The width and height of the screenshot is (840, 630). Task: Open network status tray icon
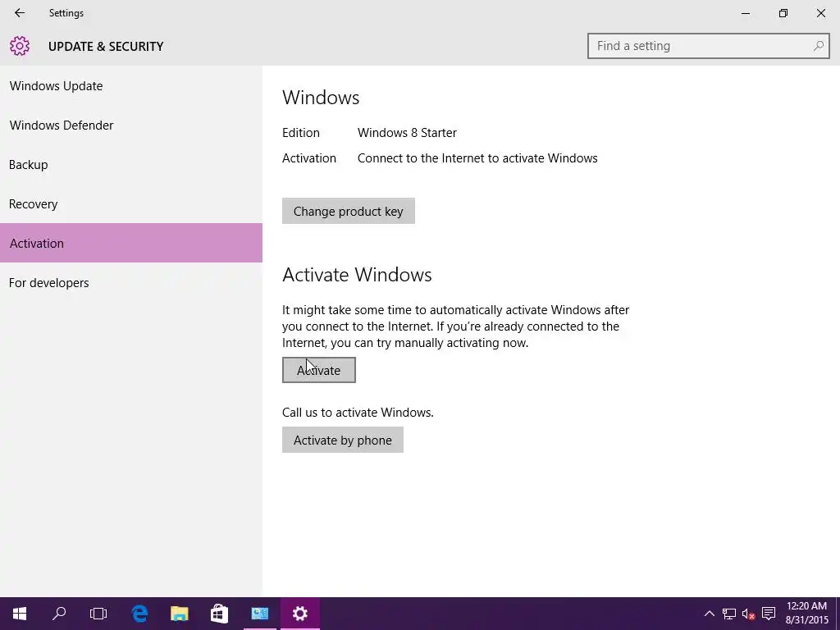click(x=729, y=614)
